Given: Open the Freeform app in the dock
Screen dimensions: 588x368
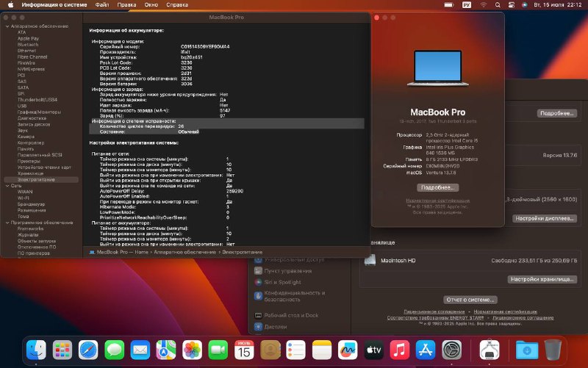Looking at the screenshot, I should pos(348,350).
